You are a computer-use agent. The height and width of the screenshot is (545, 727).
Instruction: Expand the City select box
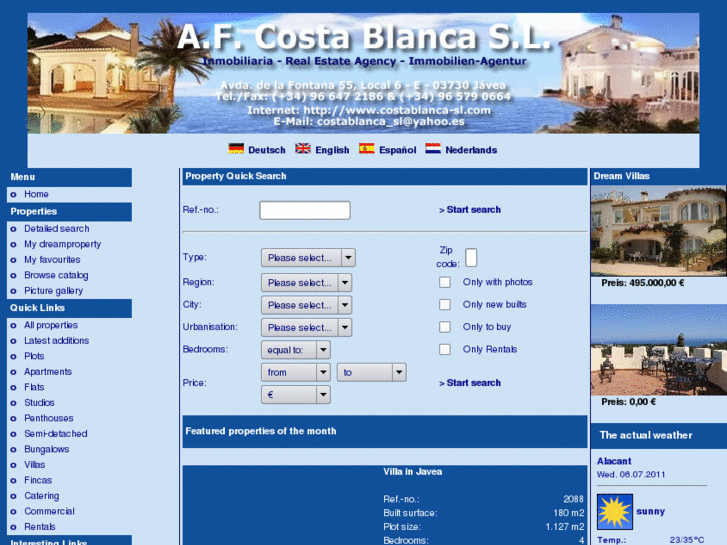click(306, 305)
